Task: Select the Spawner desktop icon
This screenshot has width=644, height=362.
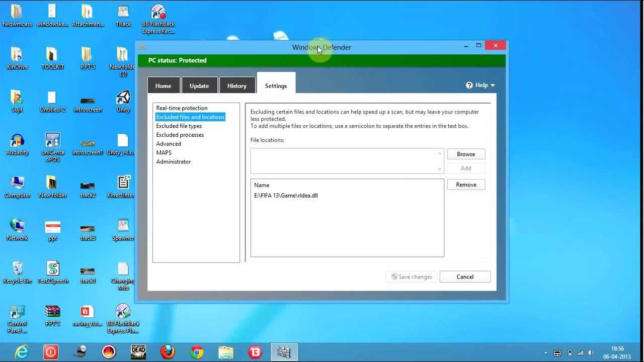Action: click(123, 230)
